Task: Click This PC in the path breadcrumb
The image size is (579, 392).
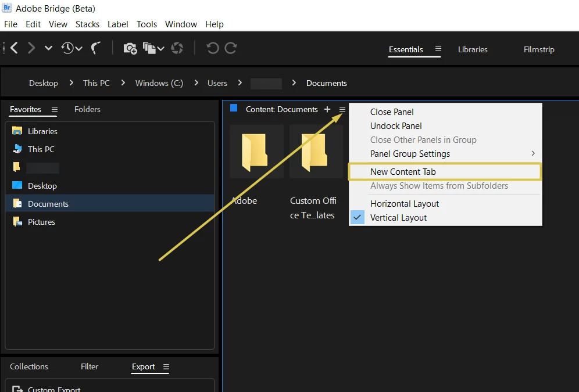Action: tap(96, 84)
